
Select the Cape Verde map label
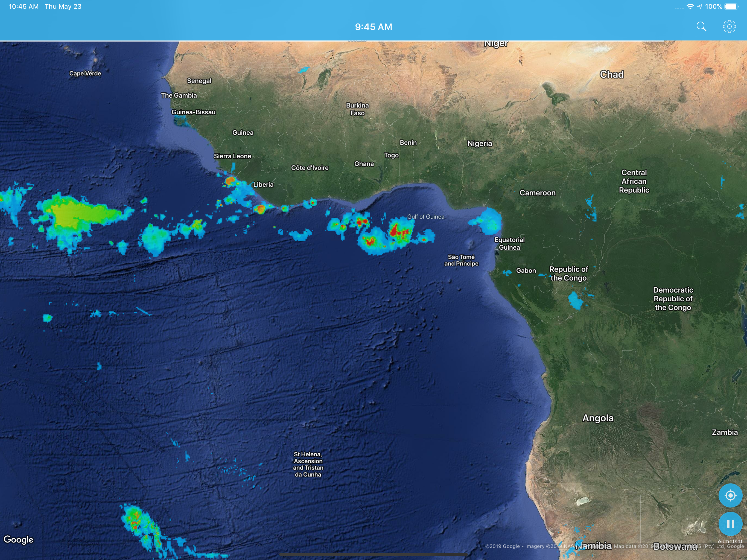tap(85, 73)
